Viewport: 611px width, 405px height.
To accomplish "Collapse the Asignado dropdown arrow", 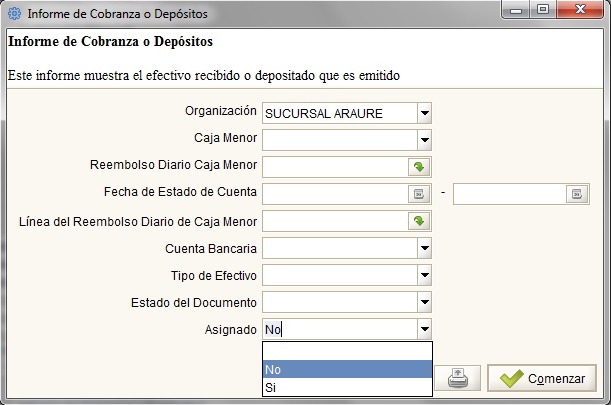I will (x=424, y=329).
